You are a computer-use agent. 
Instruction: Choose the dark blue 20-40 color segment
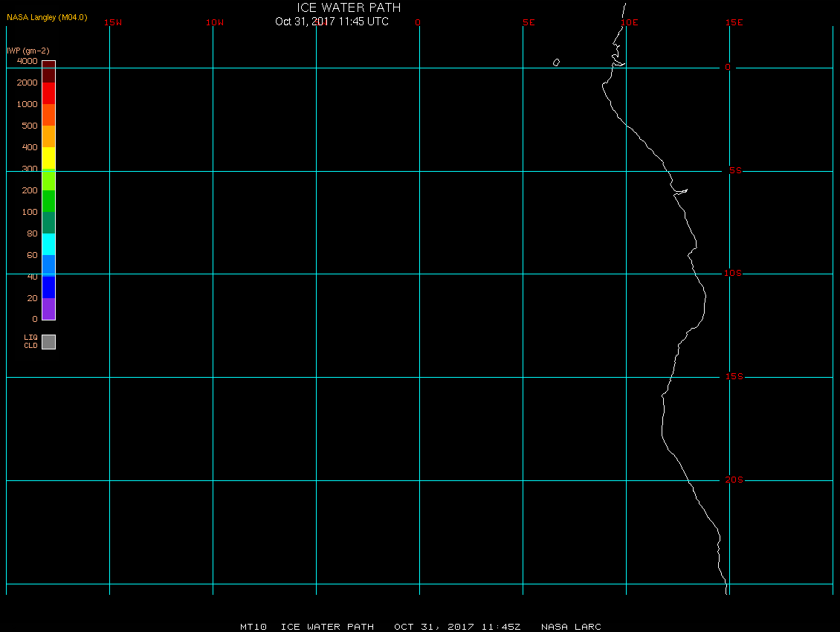point(49,287)
